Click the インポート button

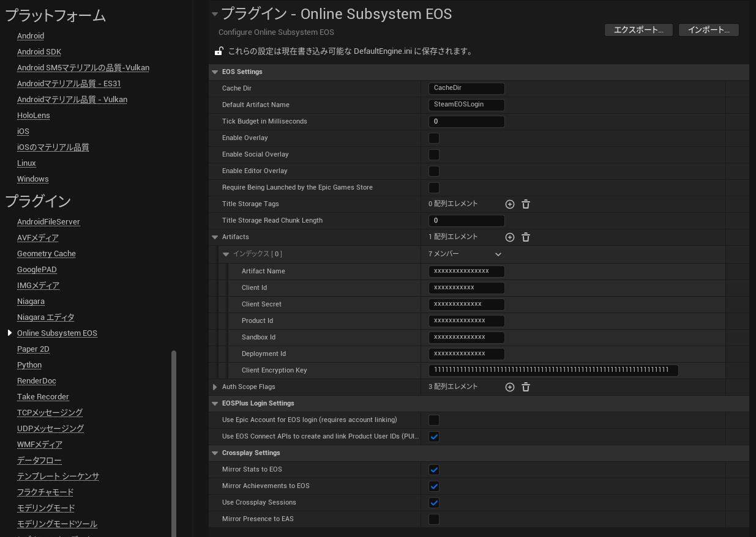(708, 29)
